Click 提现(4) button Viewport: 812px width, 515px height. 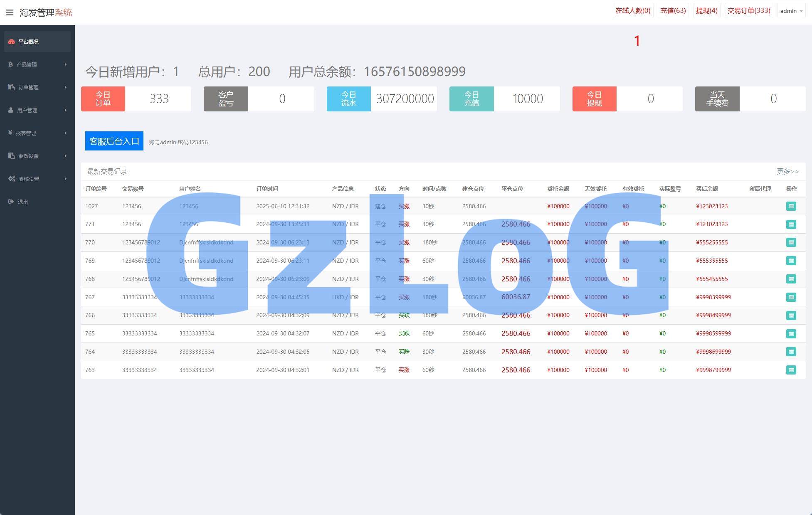point(707,11)
